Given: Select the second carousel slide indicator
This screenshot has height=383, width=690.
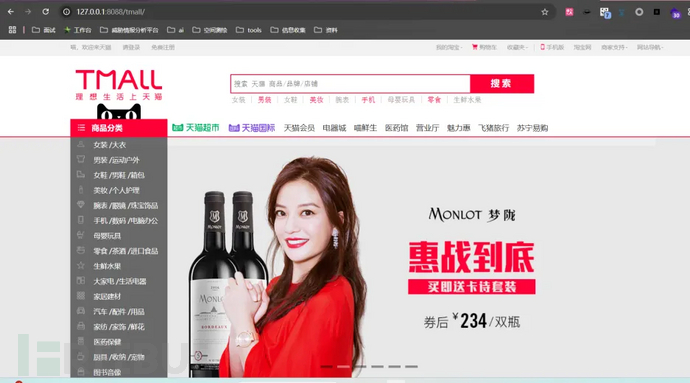Looking at the screenshot, I should (x=343, y=366).
